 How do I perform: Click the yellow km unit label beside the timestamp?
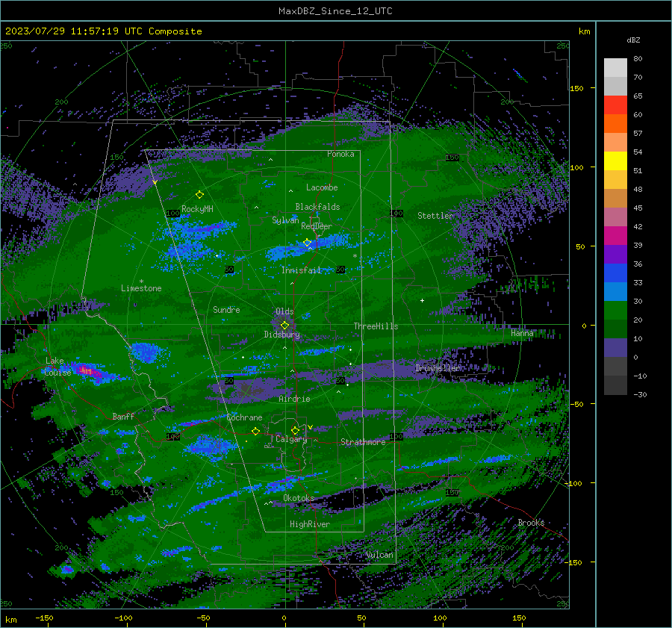584,31
